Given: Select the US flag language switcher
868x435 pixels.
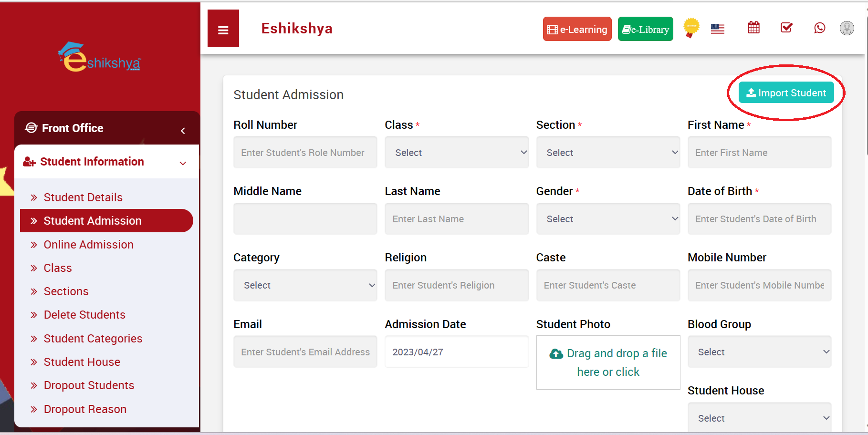Looking at the screenshot, I should pos(717,28).
